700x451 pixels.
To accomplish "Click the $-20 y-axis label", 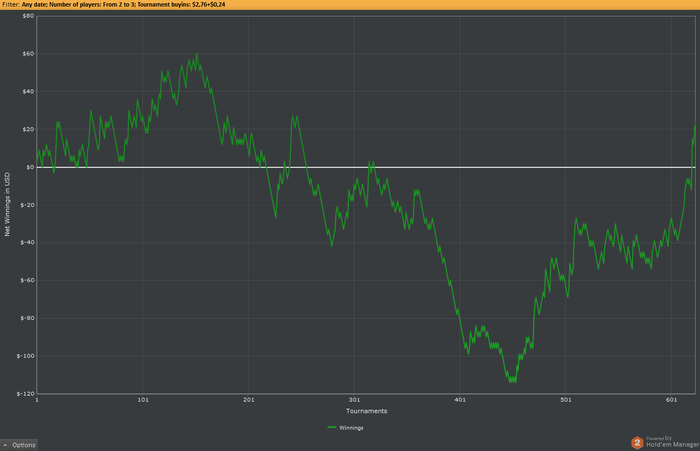I will click(27, 205).
